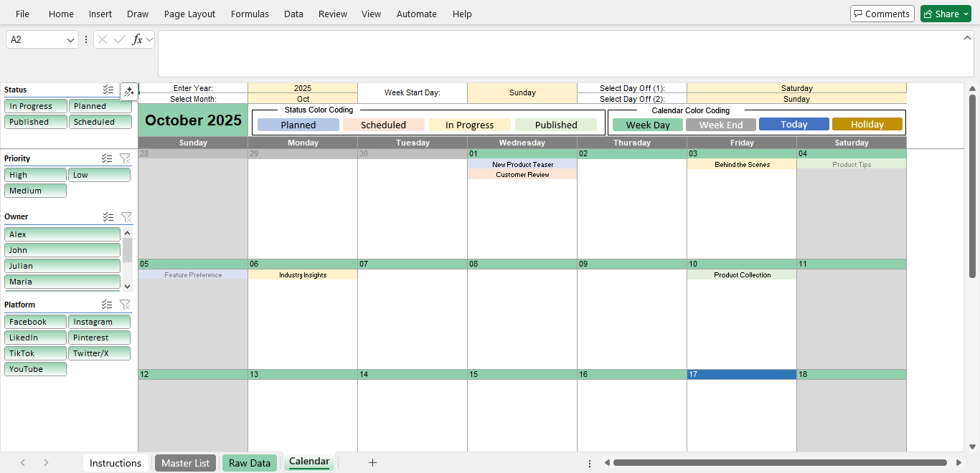Add a new sheet with the plus button
The width and height of the screenshot is (980, 473).
click(x=372, y=463)
